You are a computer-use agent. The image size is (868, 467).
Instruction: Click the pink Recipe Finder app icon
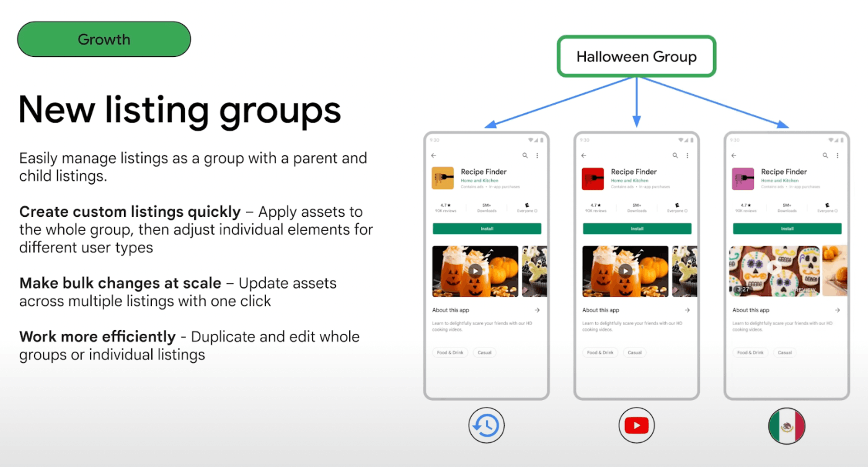(x=743, y=178)
